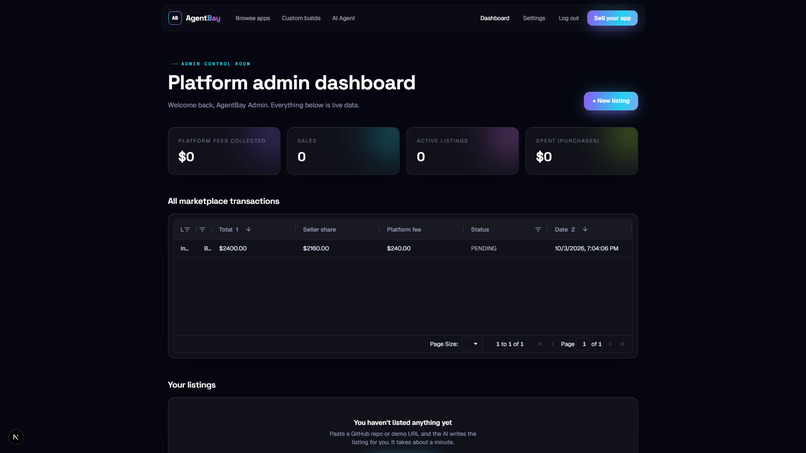Click the 'All marketplace transactions' heading
Image resolution: width=806 pixels, height=453 pixels.
tap(224, 201)
